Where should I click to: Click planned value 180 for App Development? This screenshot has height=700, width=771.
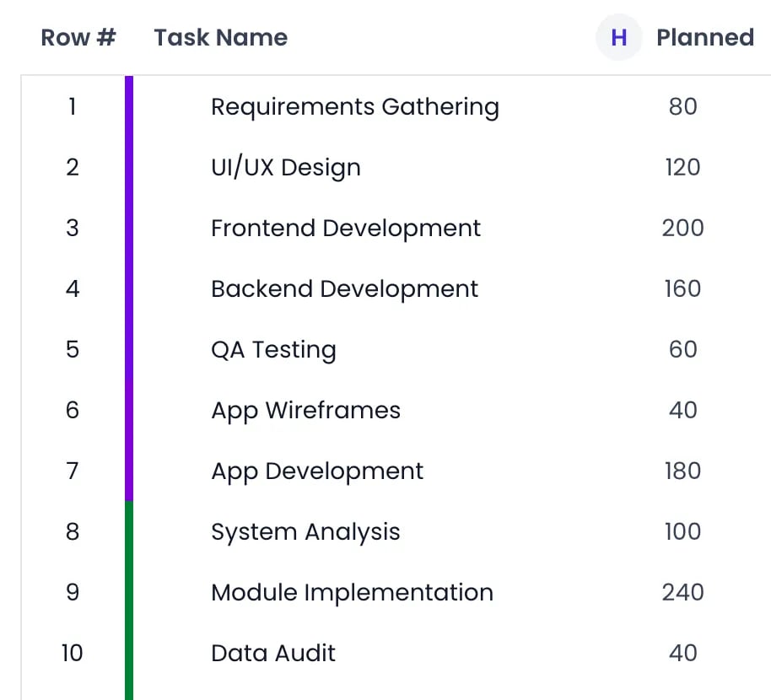(683, 471)
